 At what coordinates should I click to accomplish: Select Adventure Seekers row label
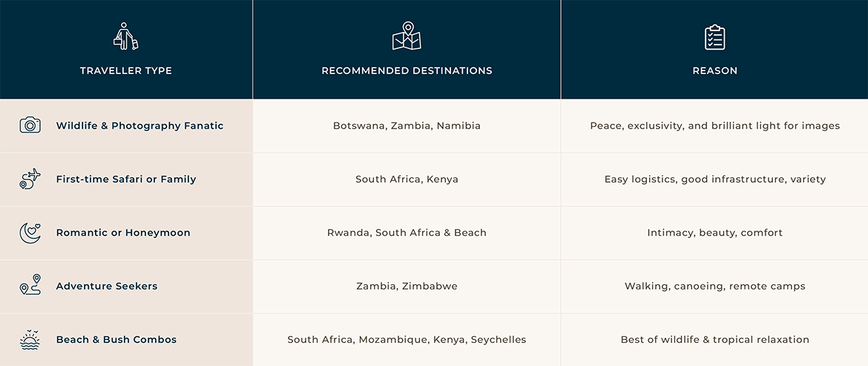click(107, 287)
